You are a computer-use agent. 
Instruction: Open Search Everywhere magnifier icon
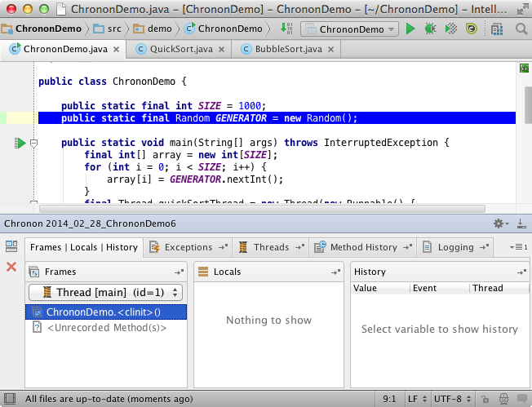pos(521,29)
